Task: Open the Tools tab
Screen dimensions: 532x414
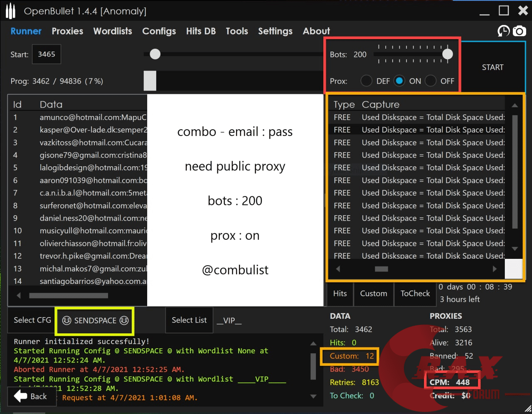Action: coord(237,31)
